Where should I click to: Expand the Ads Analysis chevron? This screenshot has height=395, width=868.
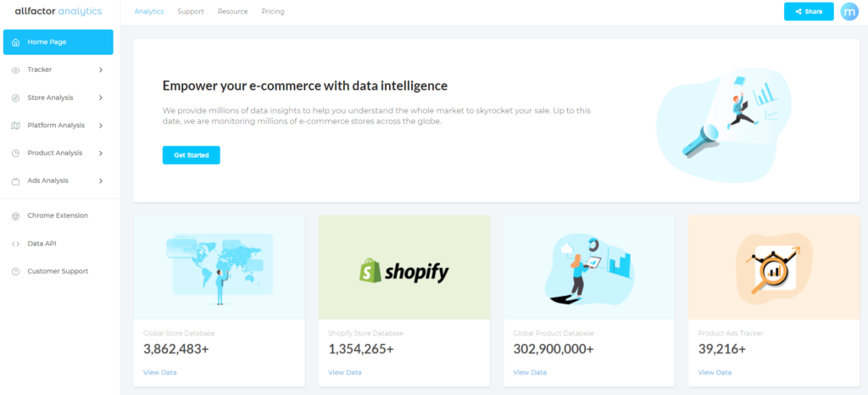(x=101, y=181)
